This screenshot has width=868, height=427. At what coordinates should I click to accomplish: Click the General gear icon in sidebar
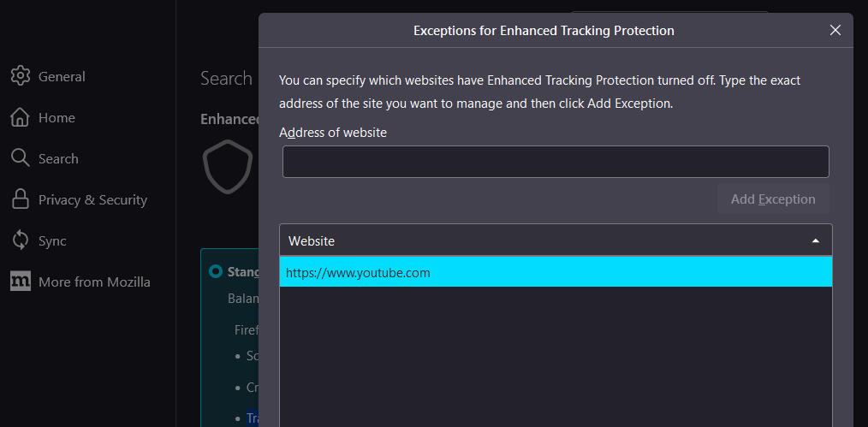coord(21,76)
